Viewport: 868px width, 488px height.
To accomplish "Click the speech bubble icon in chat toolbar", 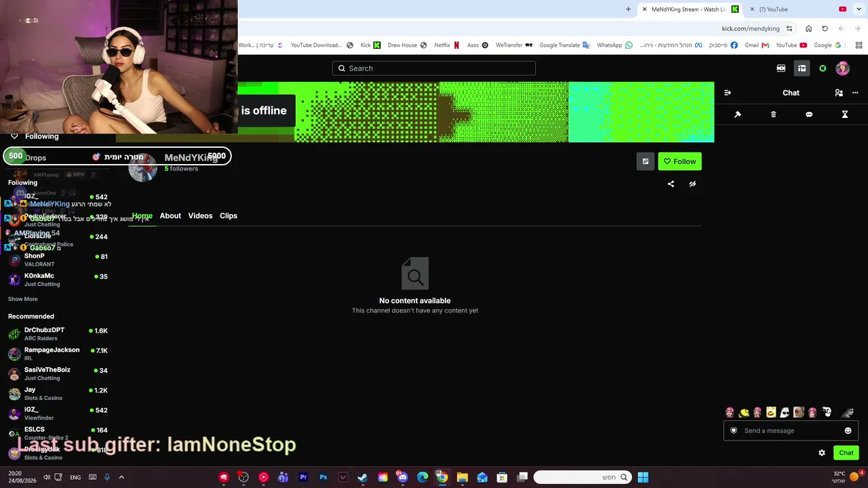I will pos(809,115).
